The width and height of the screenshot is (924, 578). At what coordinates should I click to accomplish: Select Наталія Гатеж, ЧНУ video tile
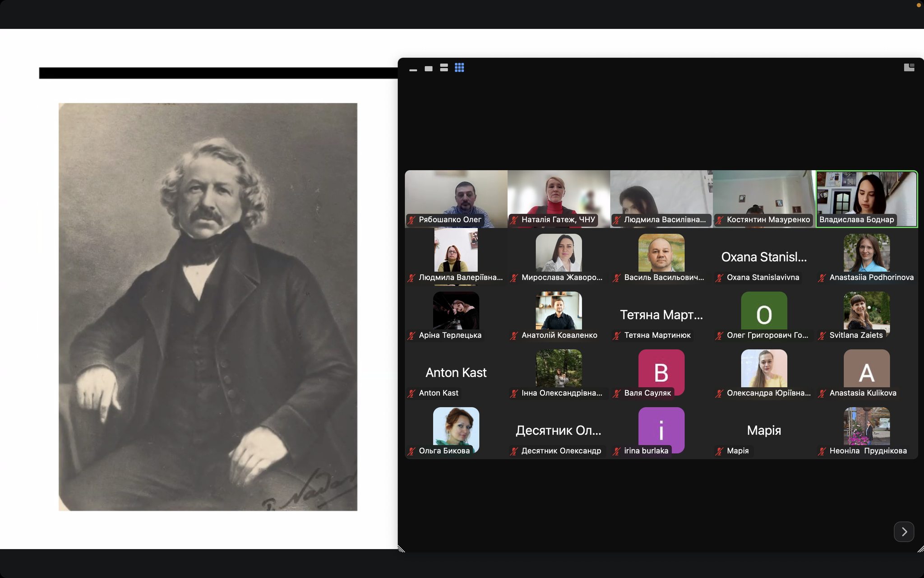click(559, 199)
